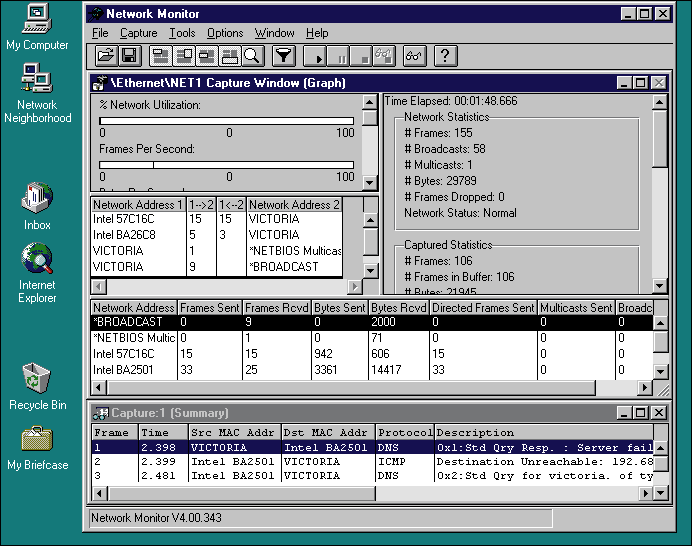Click the Summary window scroll-right arrow
The image size is (692, 546).
click(x=646, y=493)
